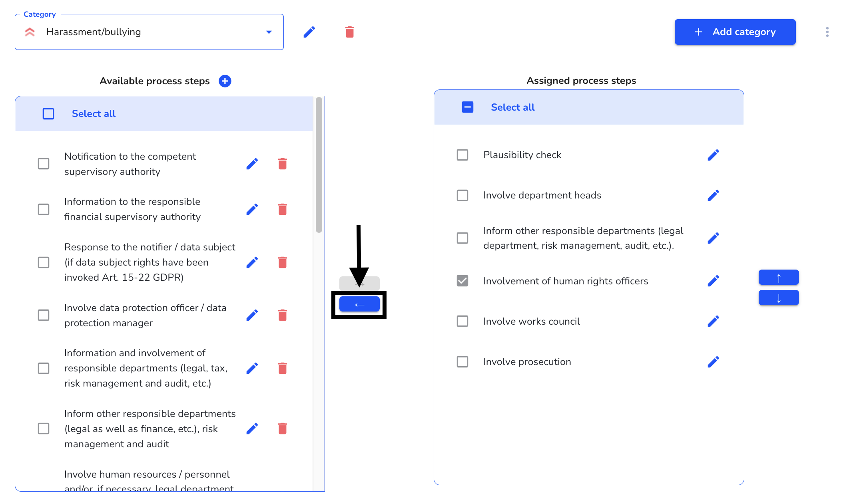The width and height of the screenshot is (857, 504).
Task: Click the edit pencil for Involve prosecution
Action: [x=714, y=362]
